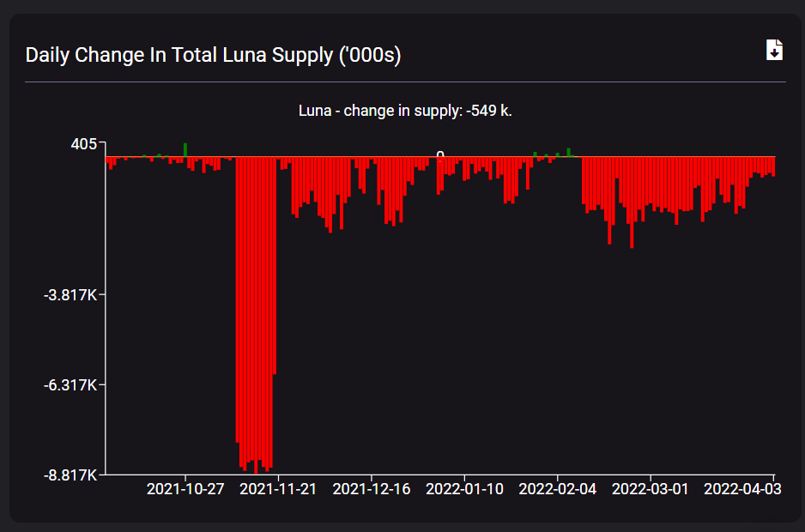
Task: Click the -8.817K y-axis label
Action: 70,475
